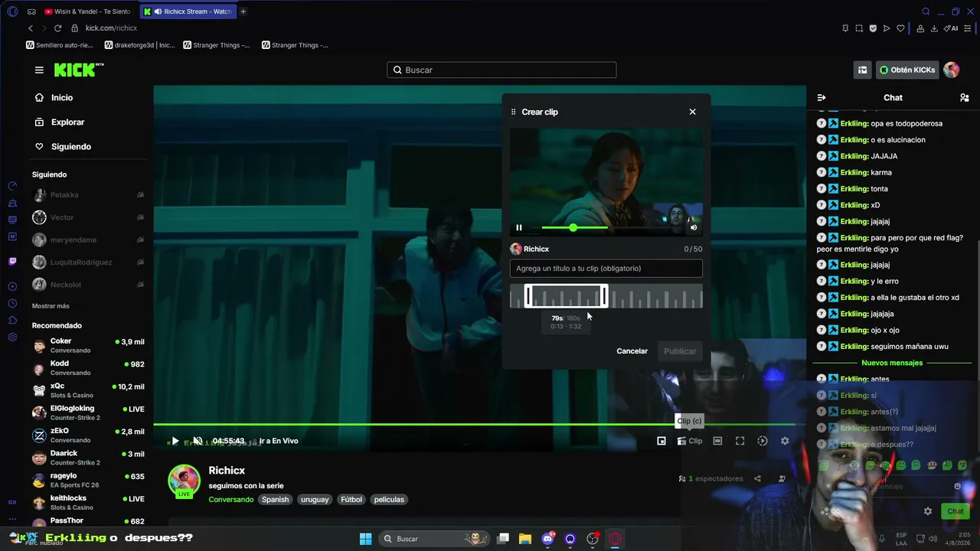The width and height of the screenshot is (980, 551).
Task: Click the clip trim range selector
Action: coord(567,296)
